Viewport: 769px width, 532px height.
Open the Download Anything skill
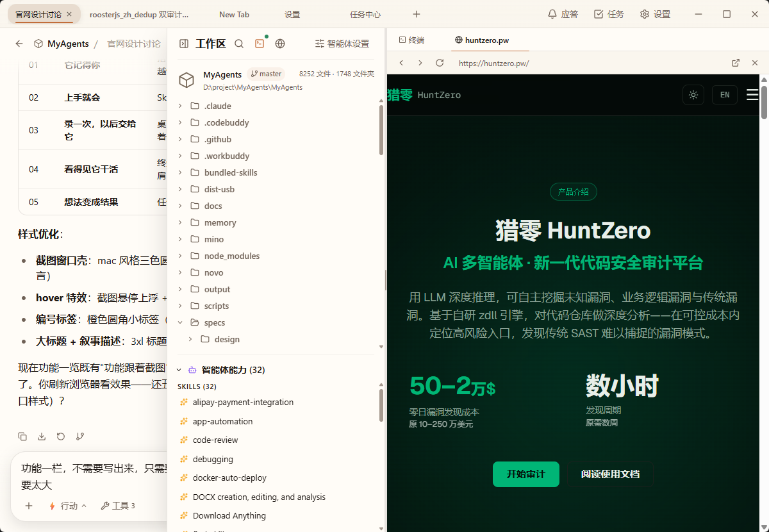click(x=229, y=515)
